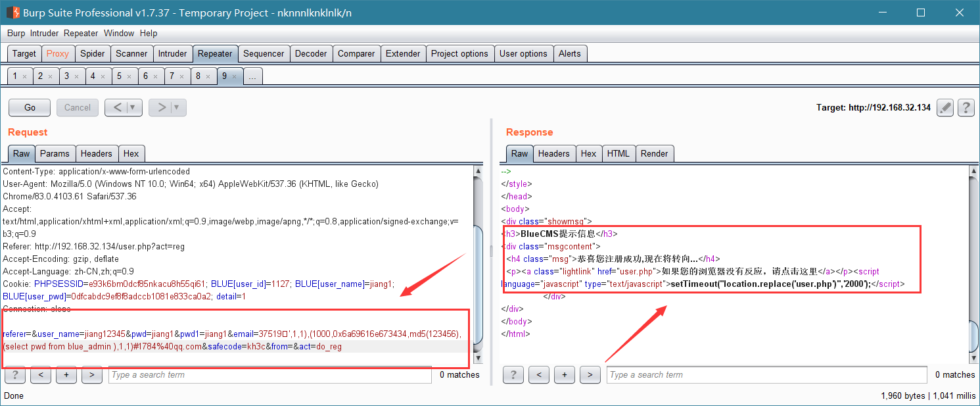Show response HTML view

point(618,153)
